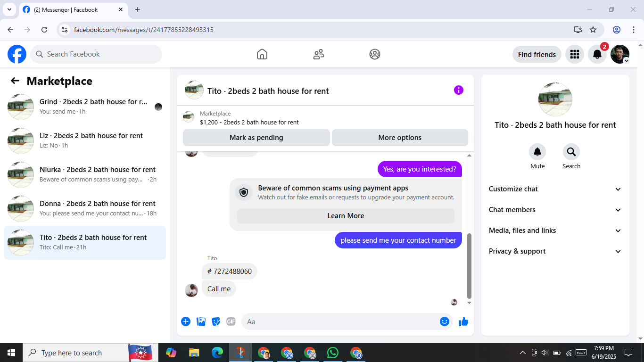Open conversation information purple icon

tap(459, 90)
